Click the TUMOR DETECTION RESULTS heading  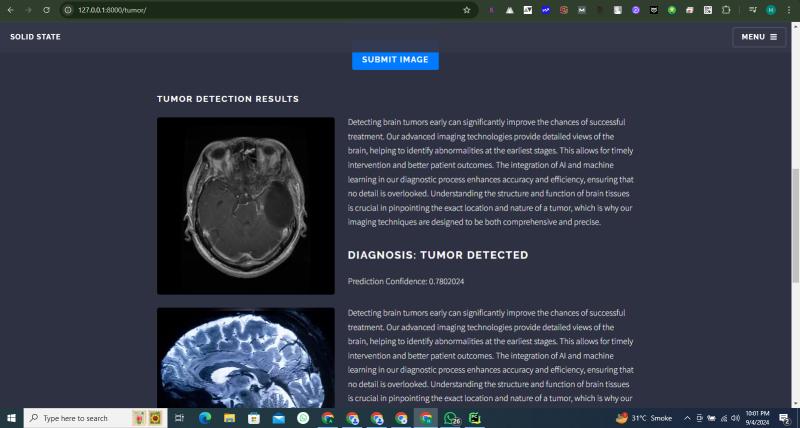[228, 99]
